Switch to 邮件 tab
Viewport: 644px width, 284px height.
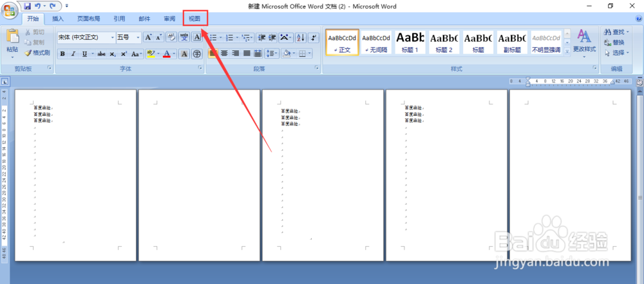[144, 19]
